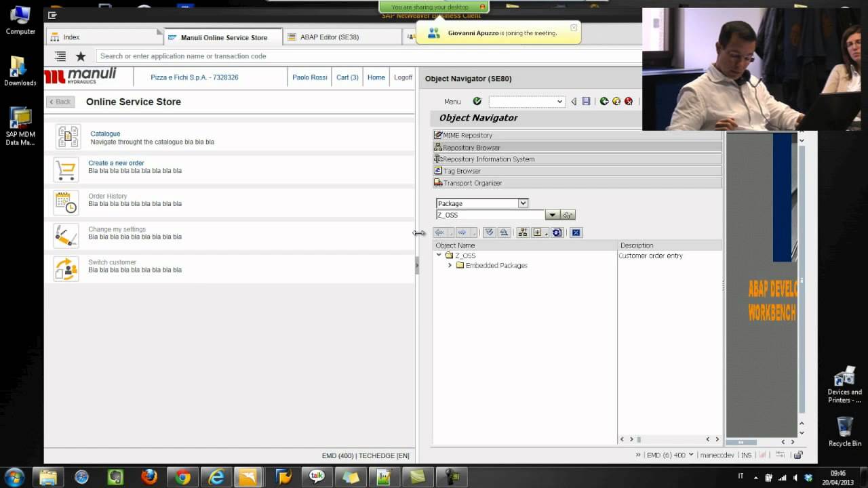Click the Create a new order cart icon
Screen dimensions: 868x488
pos(66,169)
